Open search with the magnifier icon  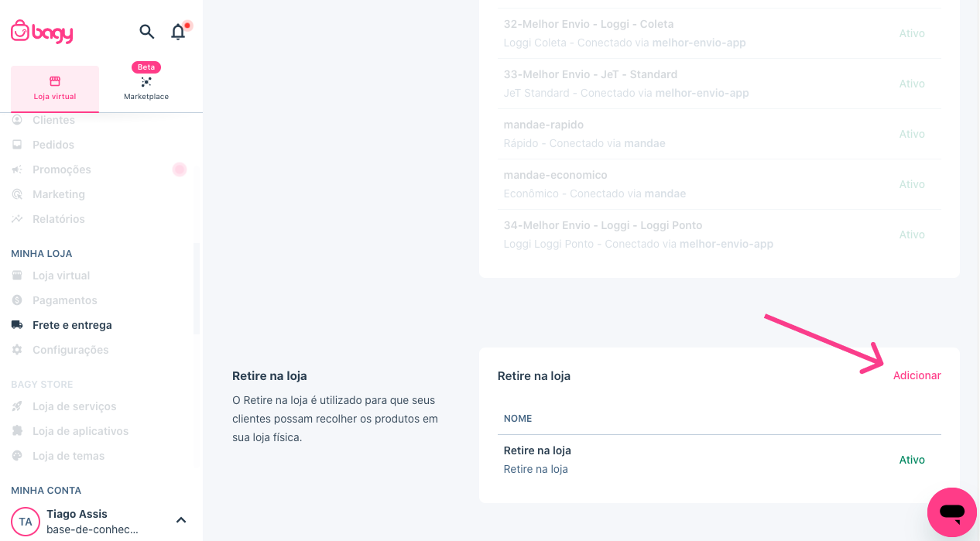(x=146, y=32)
